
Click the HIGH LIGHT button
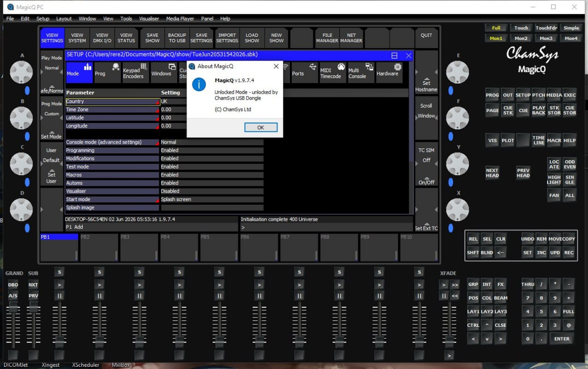pyautogui.click(x=554, y=179)
